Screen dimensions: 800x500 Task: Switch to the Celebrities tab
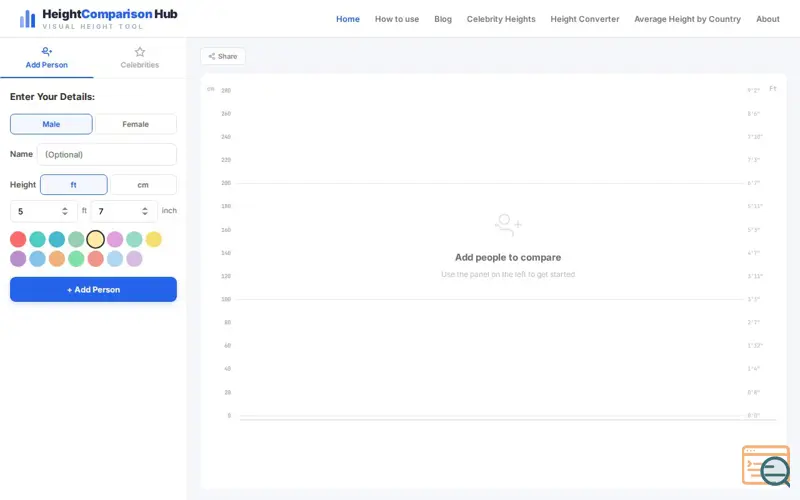[x=140, y=58]
